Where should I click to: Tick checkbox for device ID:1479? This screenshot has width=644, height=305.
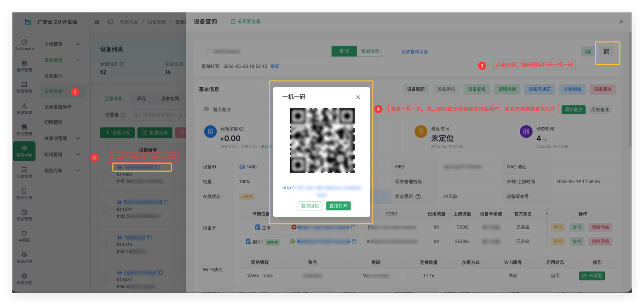pyautogui.click(x=104, y=209)
